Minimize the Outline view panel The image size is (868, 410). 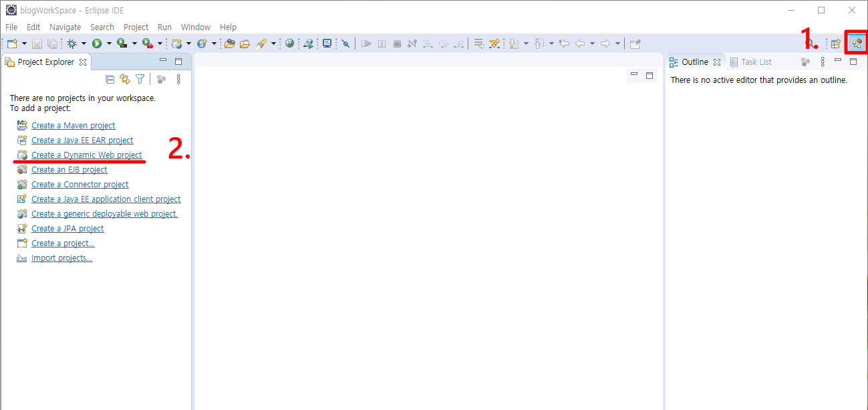coord(838,61)
